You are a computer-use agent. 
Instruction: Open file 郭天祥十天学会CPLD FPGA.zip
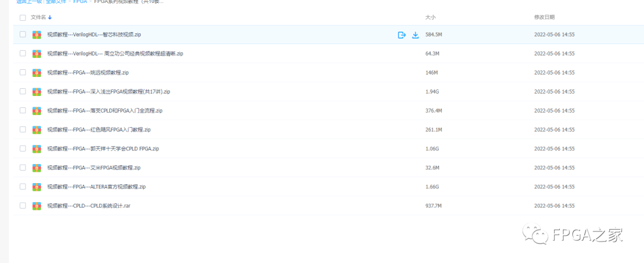103,148
